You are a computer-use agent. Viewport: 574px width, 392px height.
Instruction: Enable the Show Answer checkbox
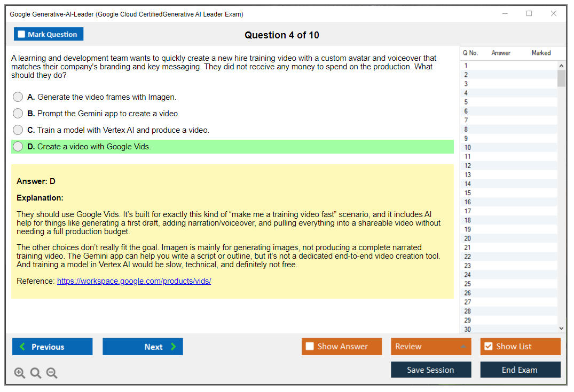click(310, 346)
